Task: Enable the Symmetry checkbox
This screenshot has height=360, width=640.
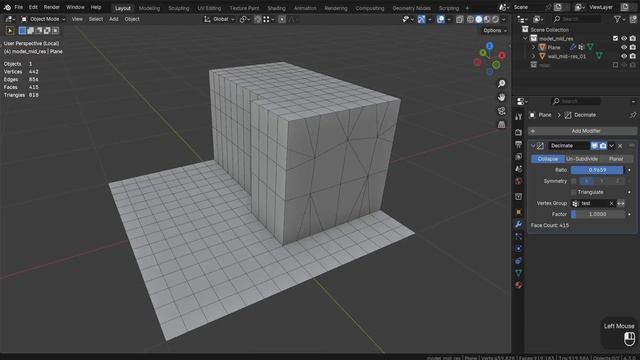Action: [x=573, y=181]
